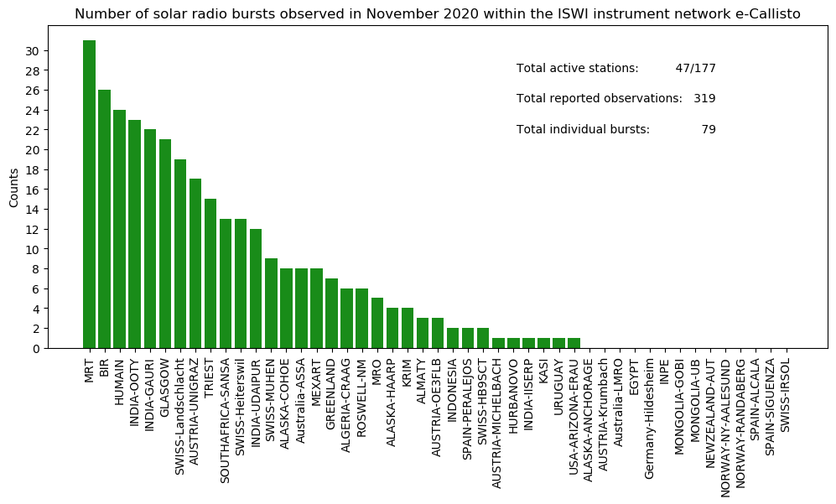Viewport: 836px width, 504px height.
Task: Click the SWISS-Landschlacht station label
Action: click(x=179, y=417)
